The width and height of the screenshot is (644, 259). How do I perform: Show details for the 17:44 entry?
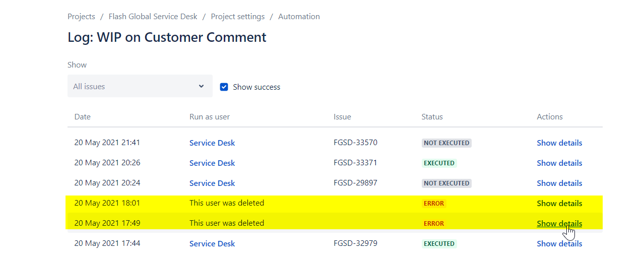click(x=559, y=243)
